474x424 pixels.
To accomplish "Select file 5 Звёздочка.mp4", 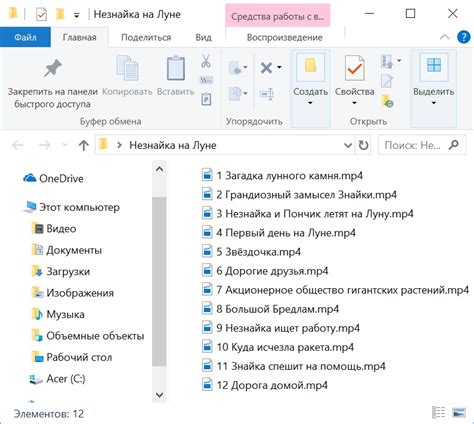I will (x=251, y=252).
